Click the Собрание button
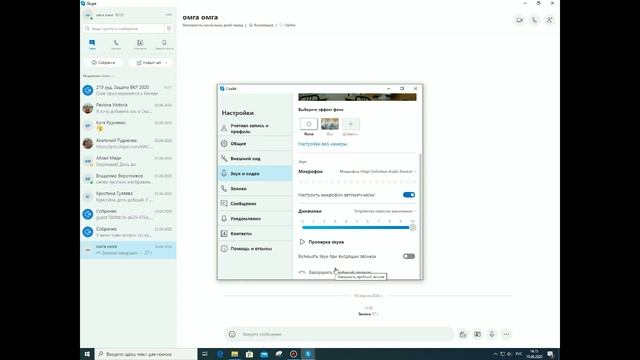This screenshot has height=360, width=640. [103, 63]
